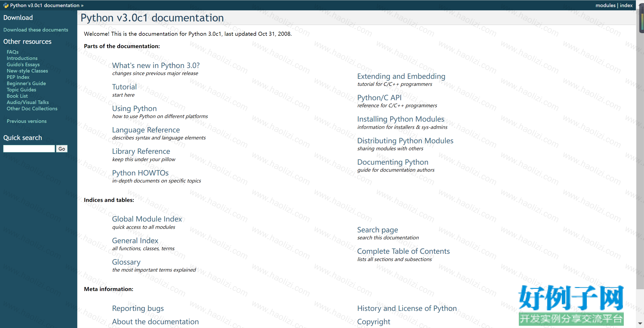Open Extending and Embedding link
Screen dimensions: 644x328
point(401,76)
